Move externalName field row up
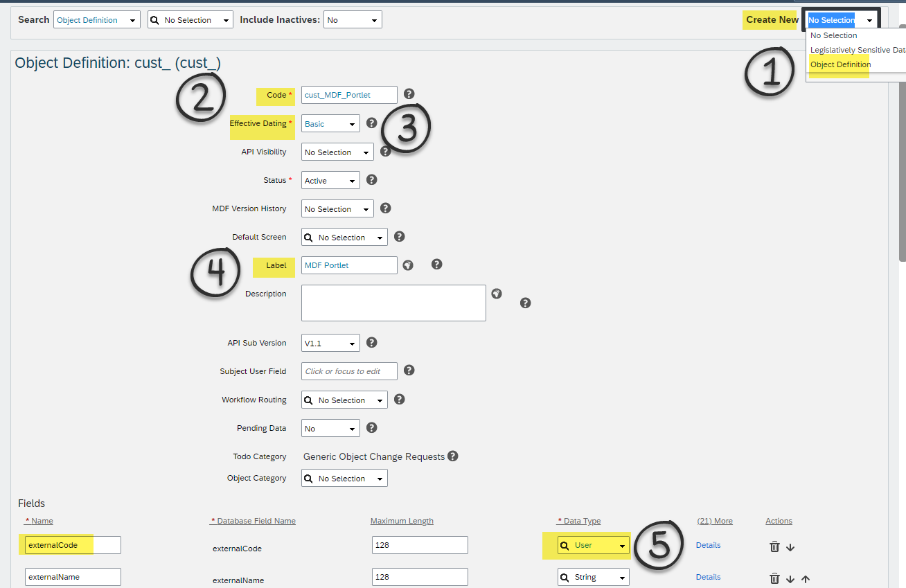 point(806,579)
